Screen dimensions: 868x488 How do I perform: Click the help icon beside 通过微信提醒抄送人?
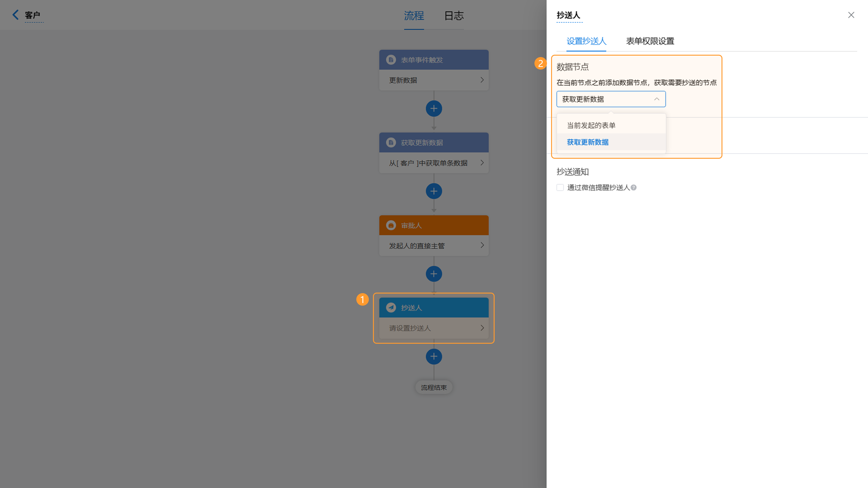coord(633,188)
